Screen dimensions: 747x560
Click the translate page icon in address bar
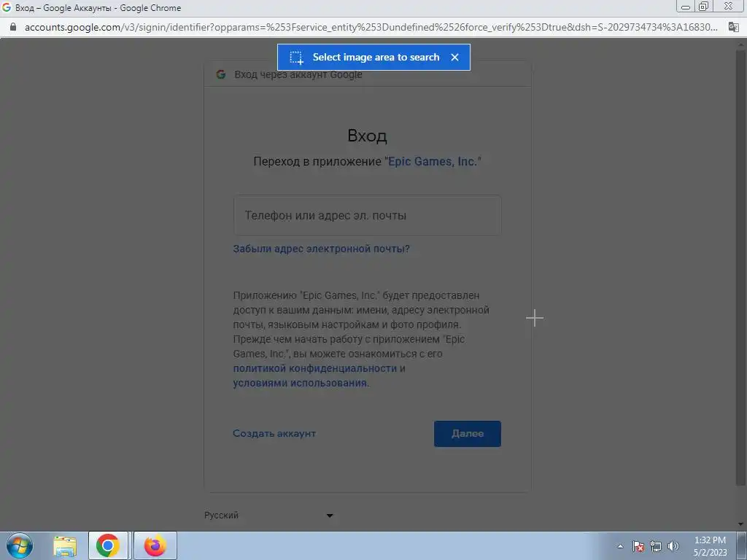point(734,27)
